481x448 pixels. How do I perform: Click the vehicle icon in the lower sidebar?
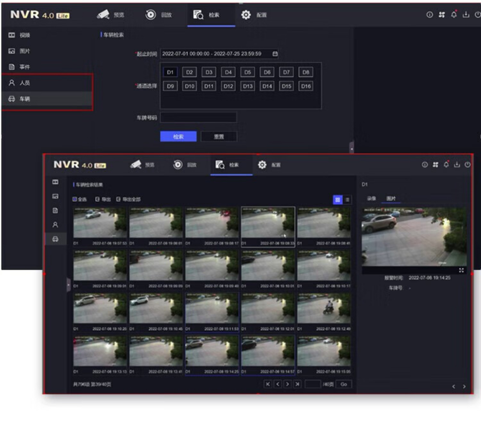point(55,239)
